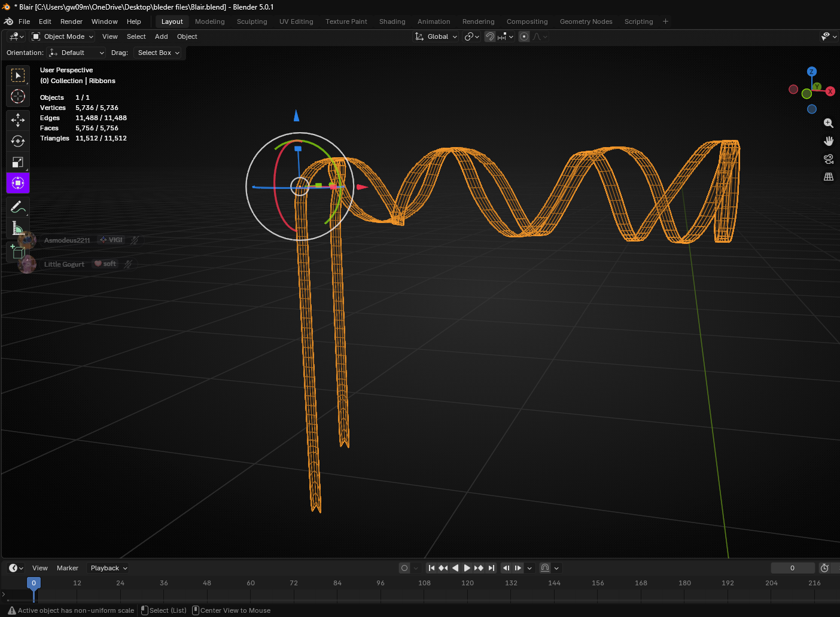Viewport: 840px width, 617px height.
Task: Click the red X axis on navigation gizmo
Action: (x=830, y=91)
